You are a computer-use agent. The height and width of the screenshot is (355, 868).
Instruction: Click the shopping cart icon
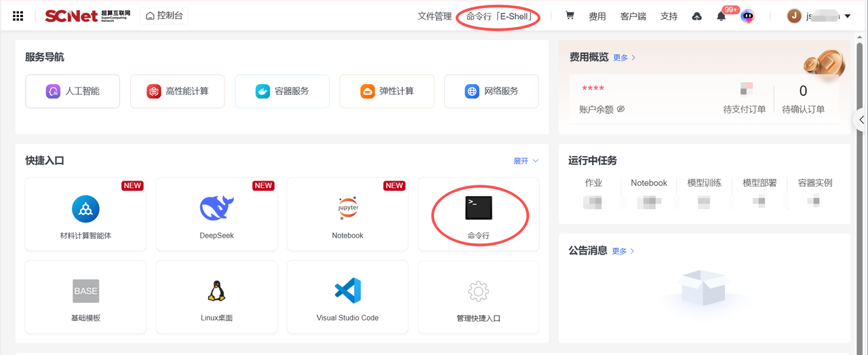point(570,16)
